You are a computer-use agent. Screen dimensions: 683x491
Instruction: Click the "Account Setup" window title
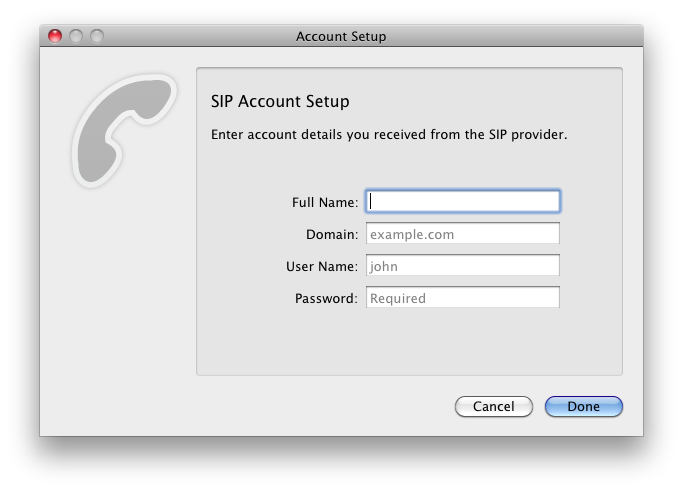coord(341,37)
